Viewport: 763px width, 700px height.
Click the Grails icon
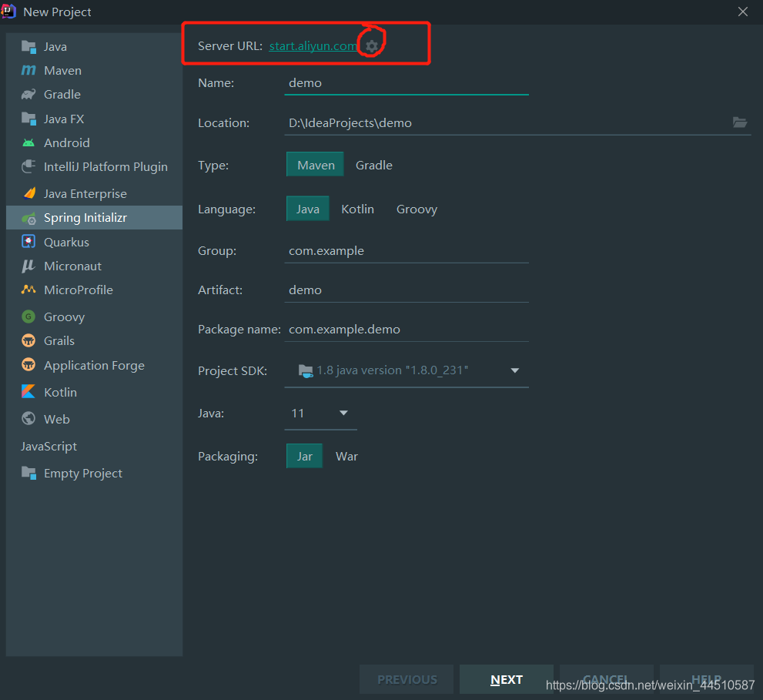(x=28, y=340)
